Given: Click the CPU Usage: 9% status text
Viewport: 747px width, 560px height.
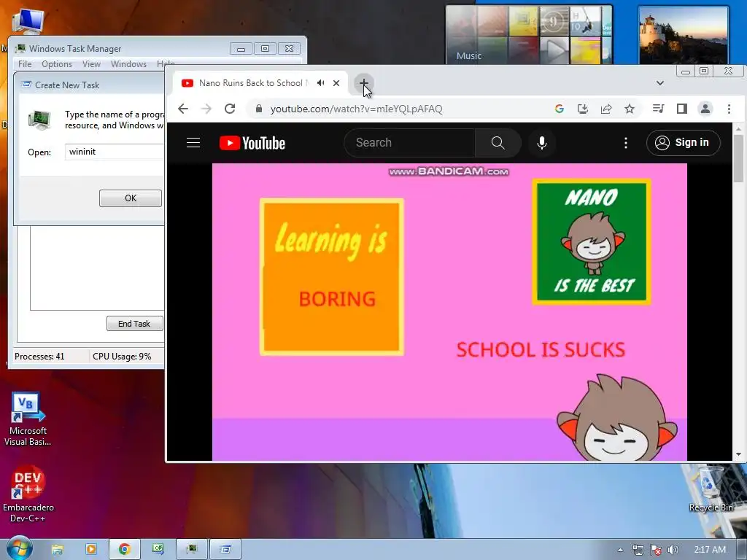Looking at the screenshot, I should [x=122, y=356].
